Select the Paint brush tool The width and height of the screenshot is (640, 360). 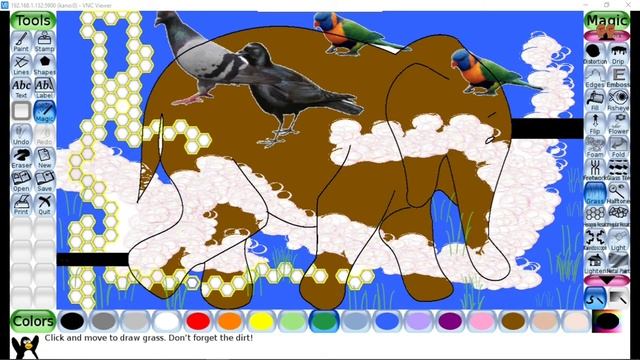coord(21,42)
